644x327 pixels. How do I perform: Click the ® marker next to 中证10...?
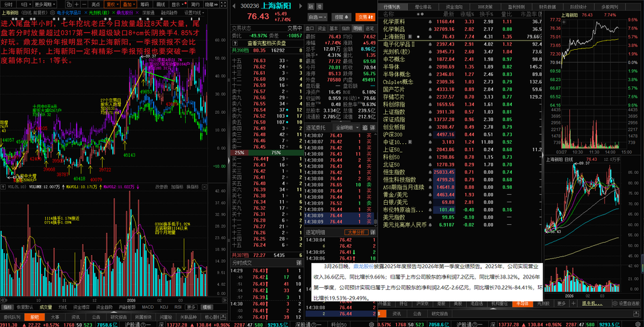(x=411, y=142)
